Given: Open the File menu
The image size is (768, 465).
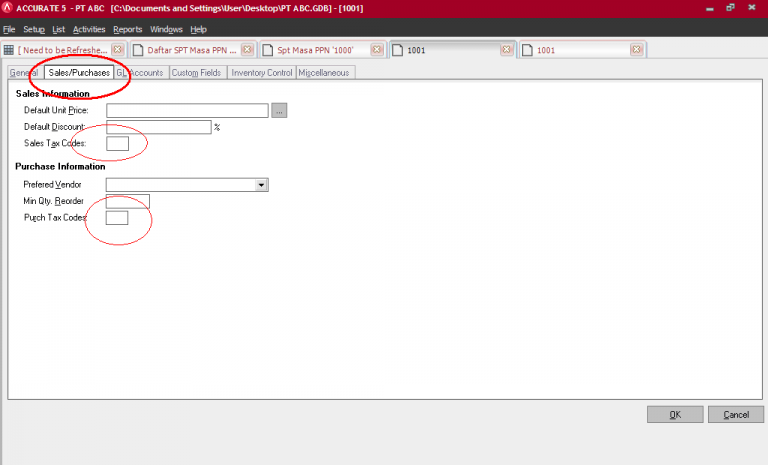Looking at the screenshot, I should [9, 29].
